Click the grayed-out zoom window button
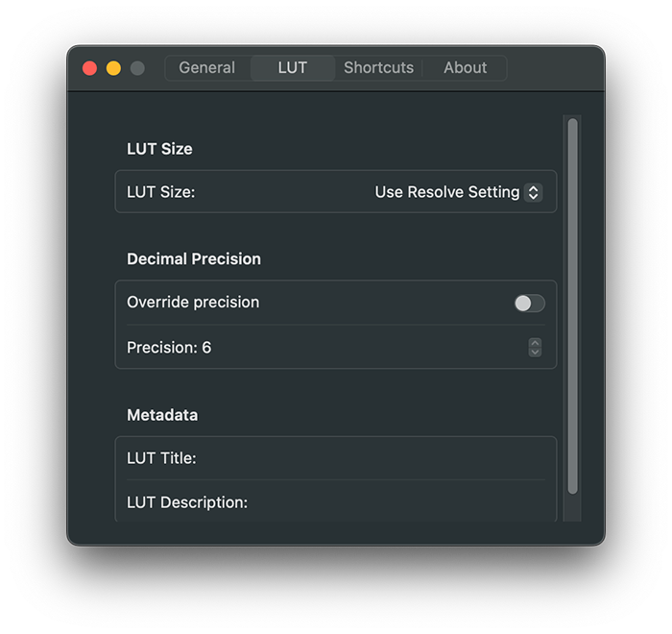 (x=137, y=68)
